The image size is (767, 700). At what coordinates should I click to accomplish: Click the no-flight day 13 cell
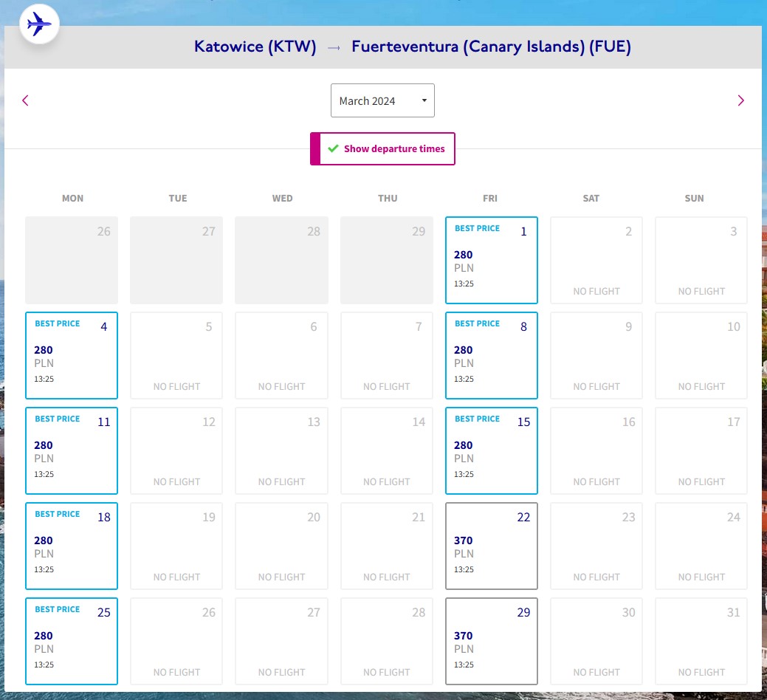[281, 450]
